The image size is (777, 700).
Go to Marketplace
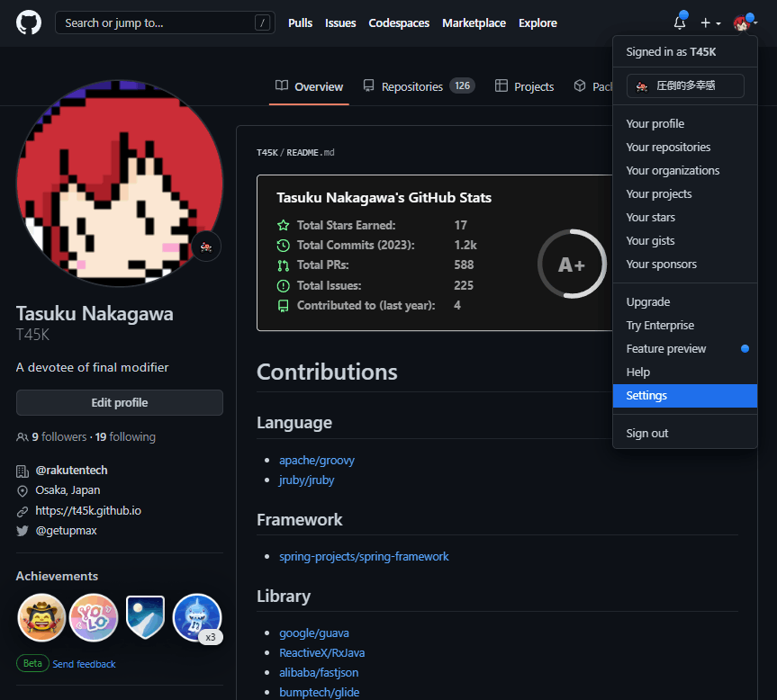(474, 22)
